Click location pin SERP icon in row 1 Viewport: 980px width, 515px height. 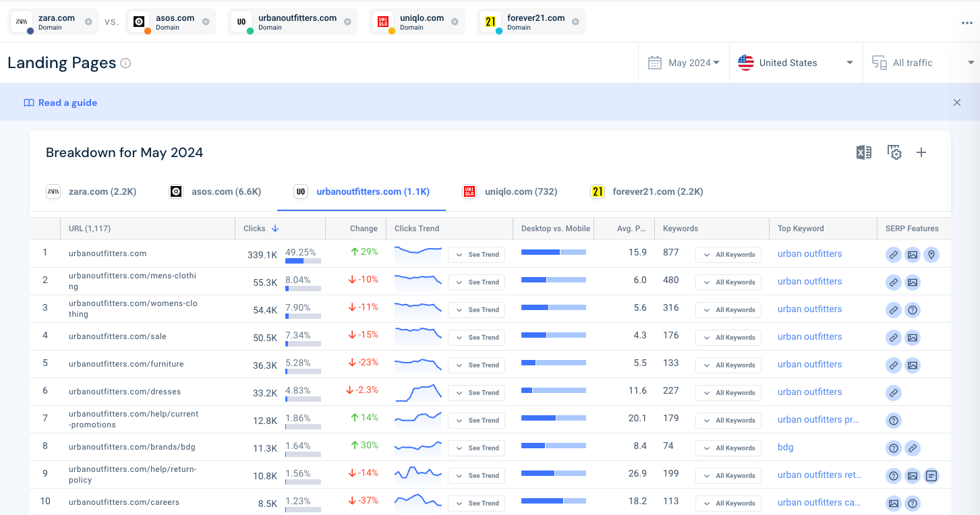click(x=931, y=255)
